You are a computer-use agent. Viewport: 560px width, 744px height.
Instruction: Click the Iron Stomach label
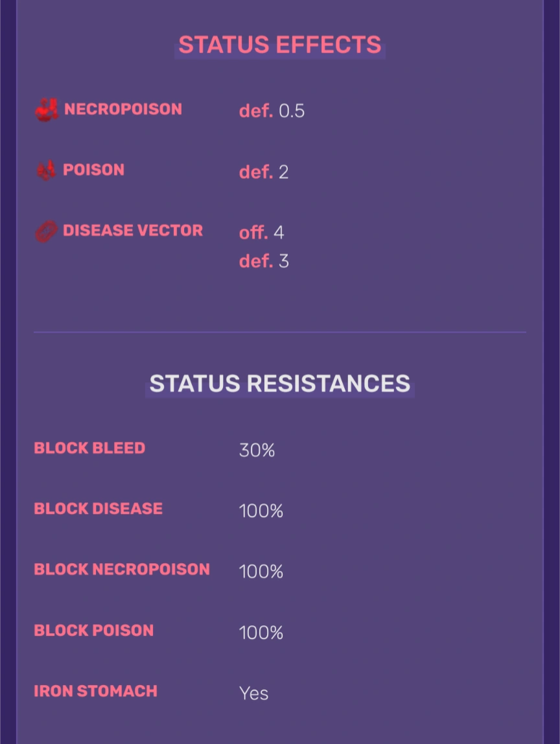coord(95,692)
